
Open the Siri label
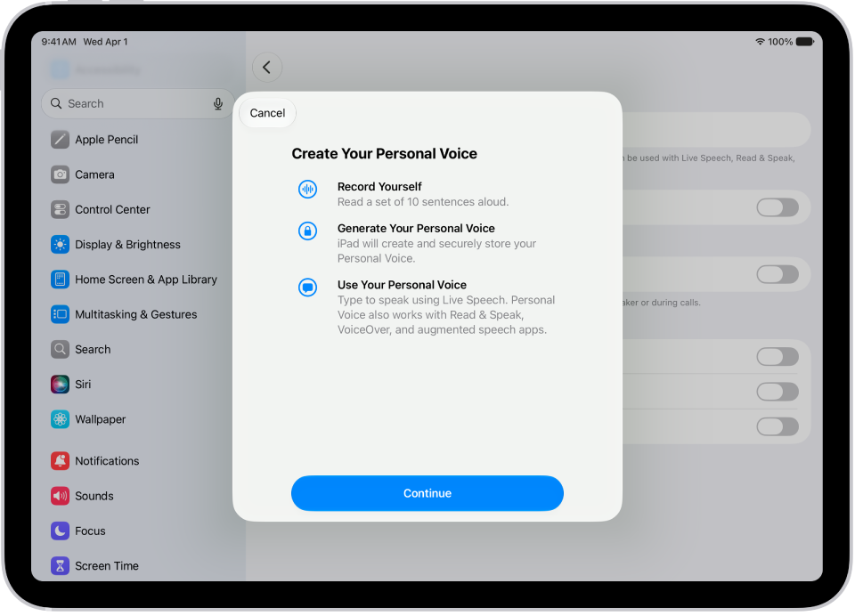pyautogui.click(x=83, y=385)
